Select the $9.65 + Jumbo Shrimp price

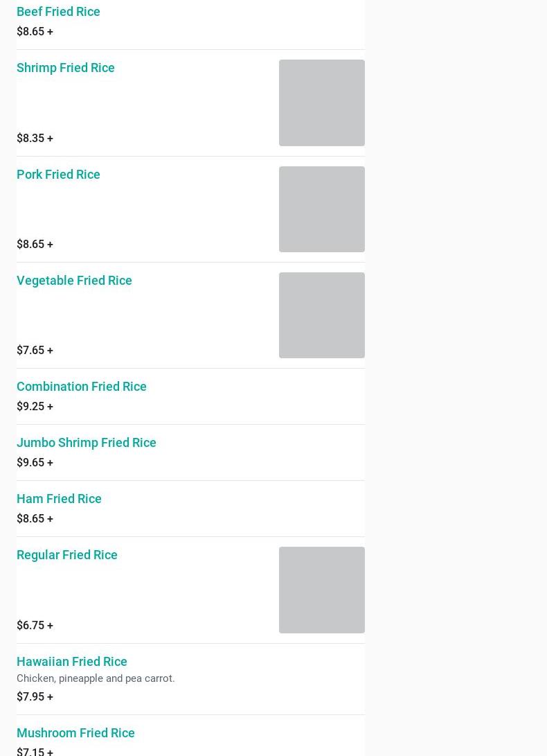[x=35, y=463]
